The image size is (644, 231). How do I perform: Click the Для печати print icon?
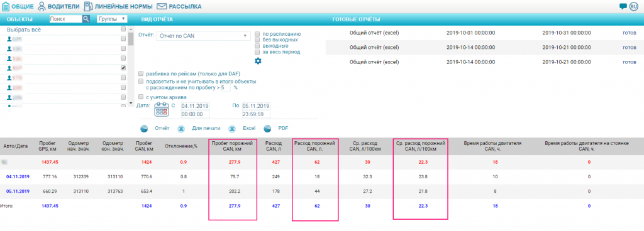point(181,128)
